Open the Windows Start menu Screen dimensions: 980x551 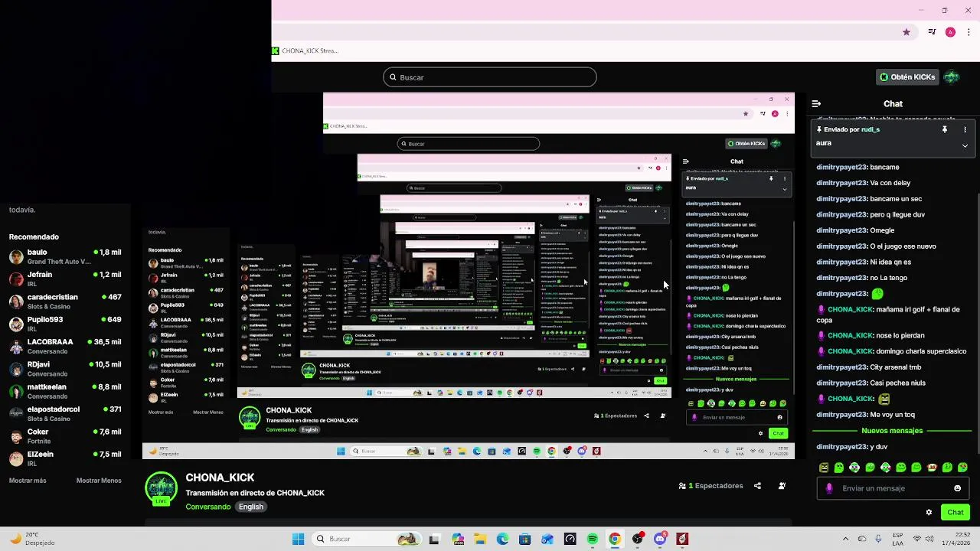pos(298,539)
